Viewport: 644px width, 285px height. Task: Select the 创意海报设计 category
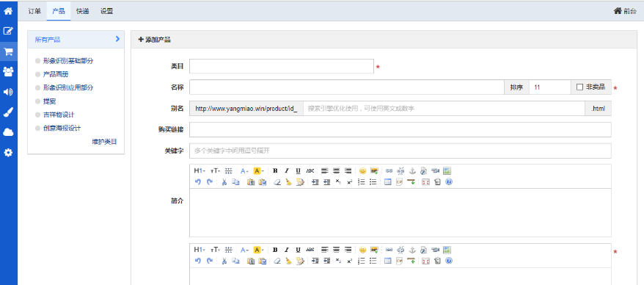(62, 128)
